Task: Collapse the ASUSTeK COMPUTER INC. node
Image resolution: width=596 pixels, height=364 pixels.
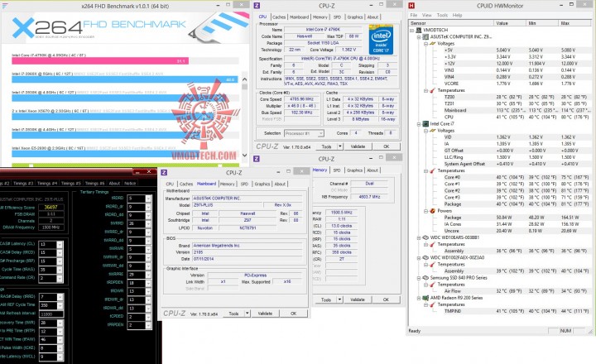Action: [419, 37]
